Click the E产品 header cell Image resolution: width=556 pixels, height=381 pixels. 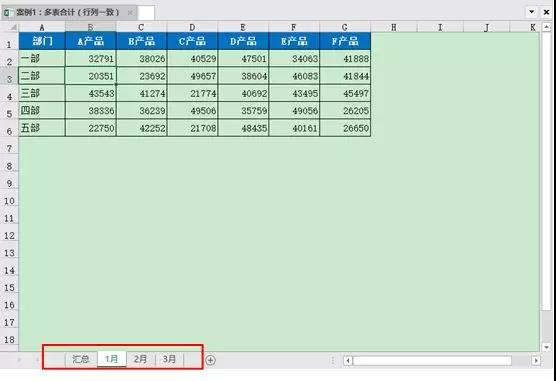[x=294, y=41]
